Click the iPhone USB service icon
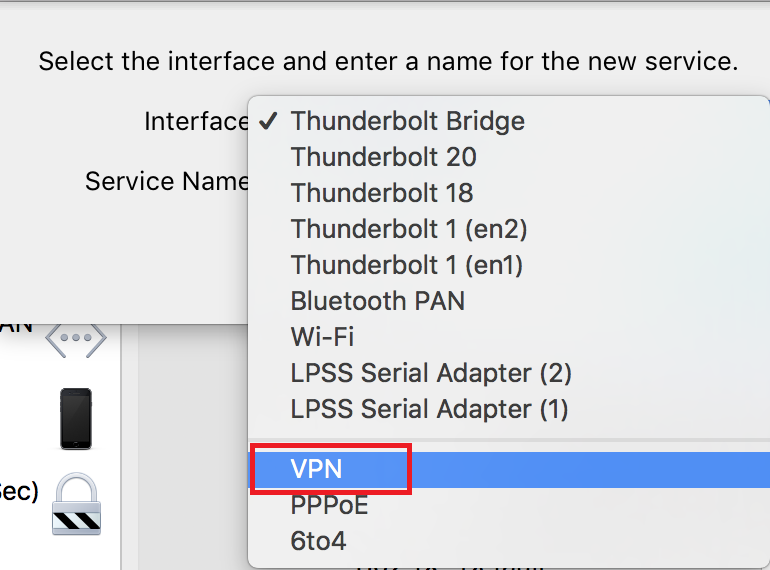 click(76, 418)
